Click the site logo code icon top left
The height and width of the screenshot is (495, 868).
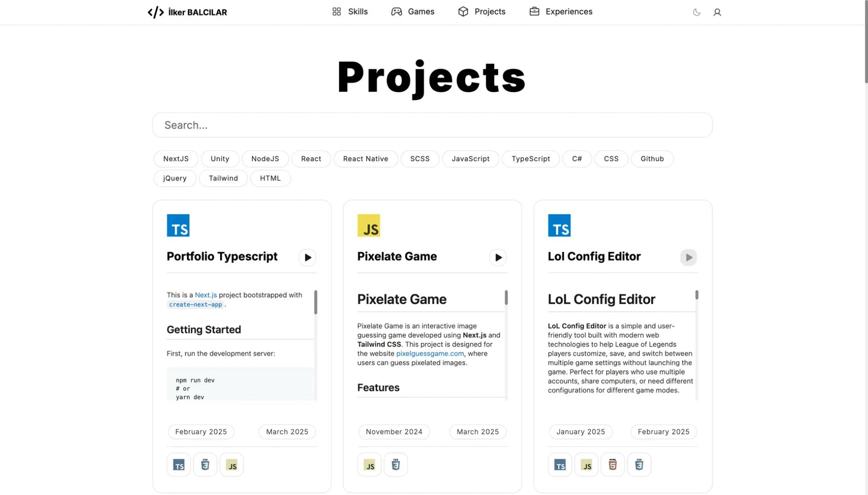[156, 12]
